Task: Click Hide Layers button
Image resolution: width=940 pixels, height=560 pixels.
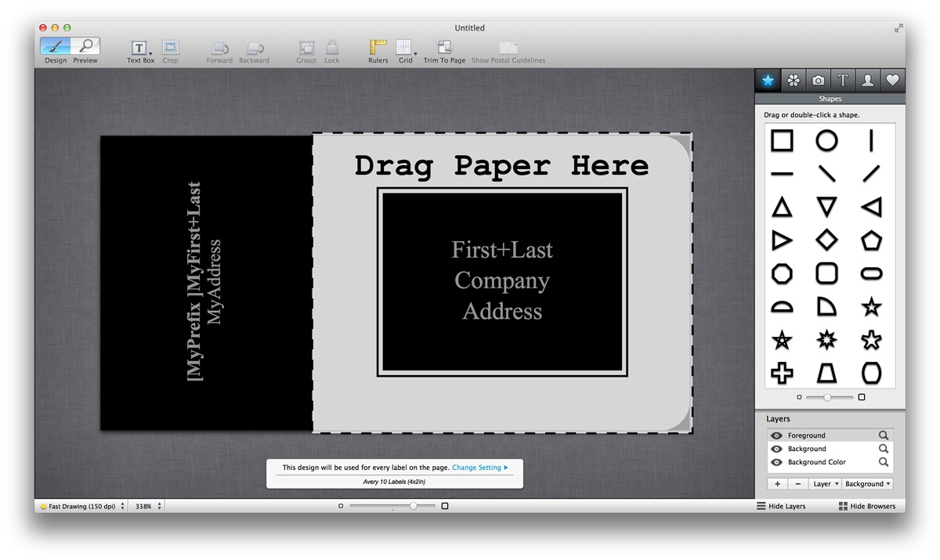Action: click(x=781, y=506)
